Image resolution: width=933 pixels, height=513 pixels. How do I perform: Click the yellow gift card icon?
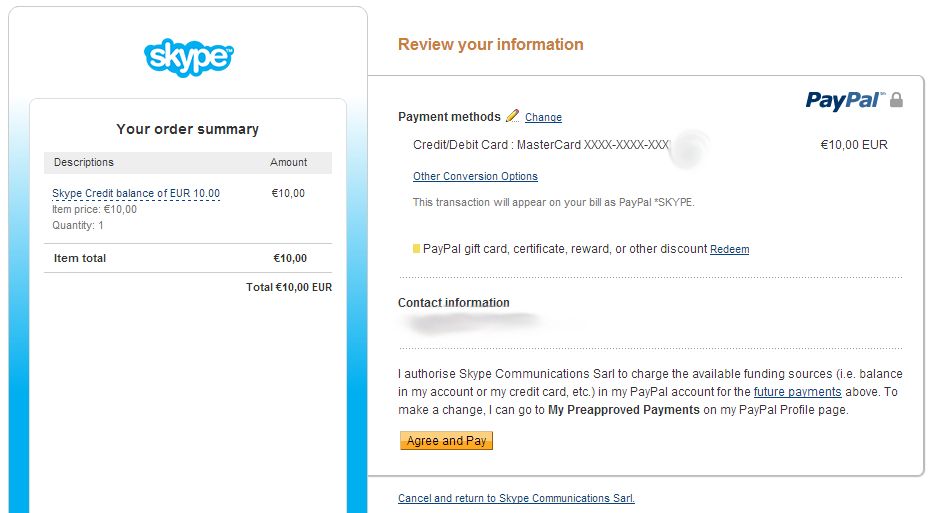click(416, 249)
